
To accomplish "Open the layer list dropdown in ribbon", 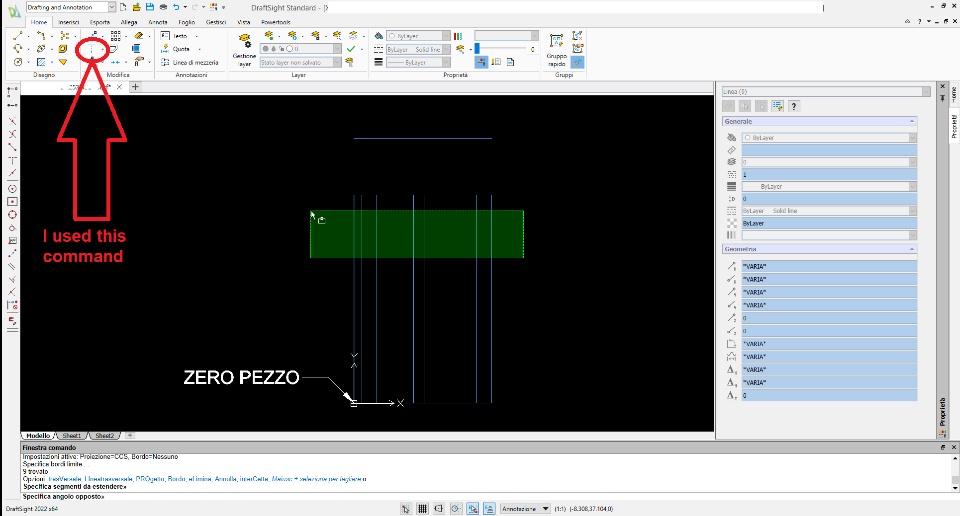I will 337,48.
